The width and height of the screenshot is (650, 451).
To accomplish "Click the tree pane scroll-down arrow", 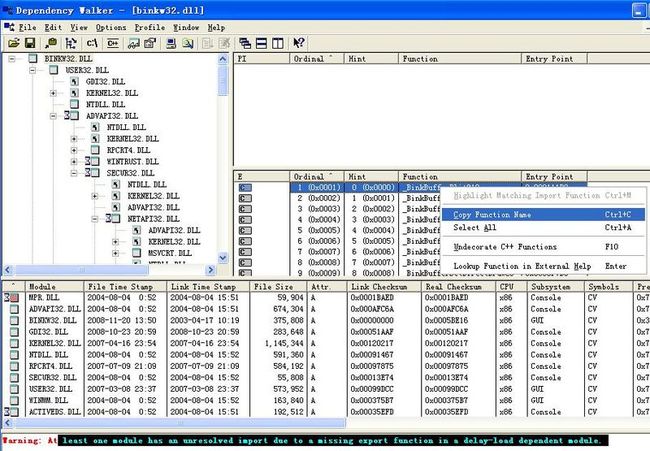I will click(223, 258).
